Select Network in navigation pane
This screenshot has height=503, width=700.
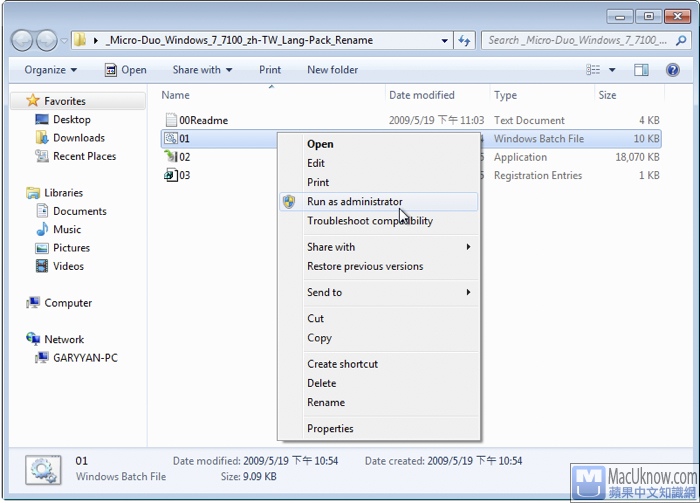tap(64, 340)
